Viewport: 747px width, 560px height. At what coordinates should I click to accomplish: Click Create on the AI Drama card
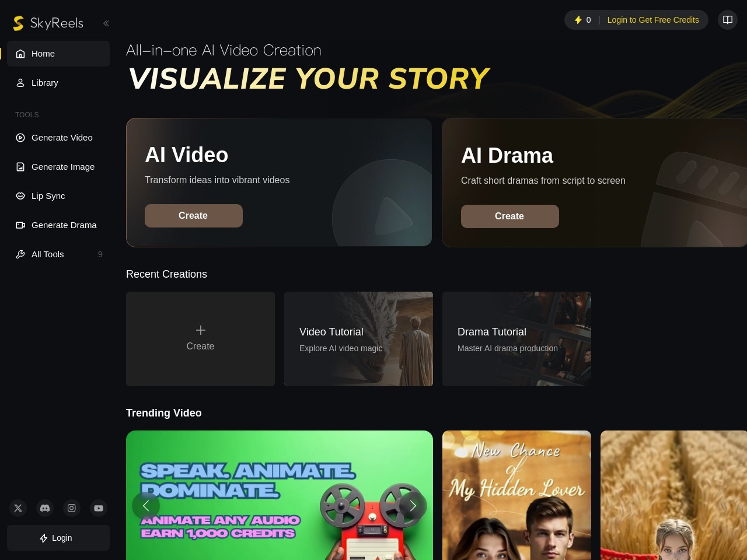[x=510, y=216]
